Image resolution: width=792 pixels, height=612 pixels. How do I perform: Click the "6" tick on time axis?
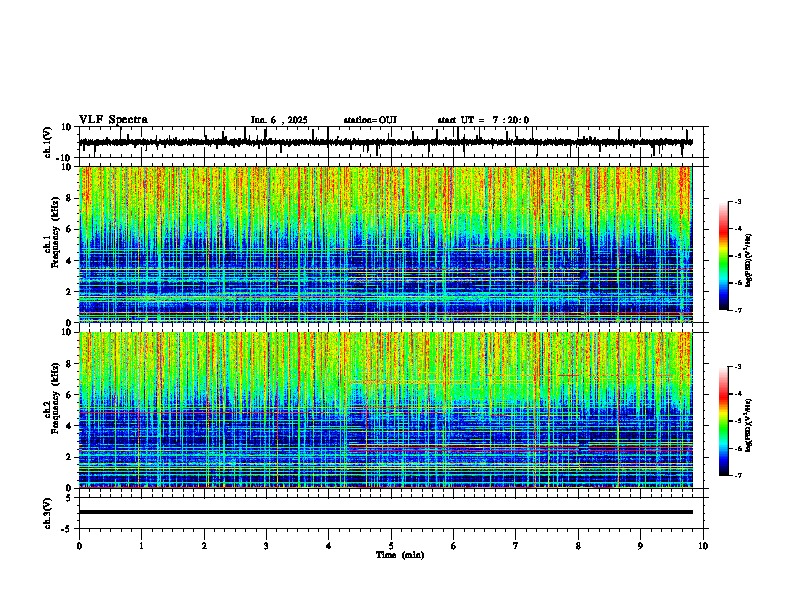point(454,546)
